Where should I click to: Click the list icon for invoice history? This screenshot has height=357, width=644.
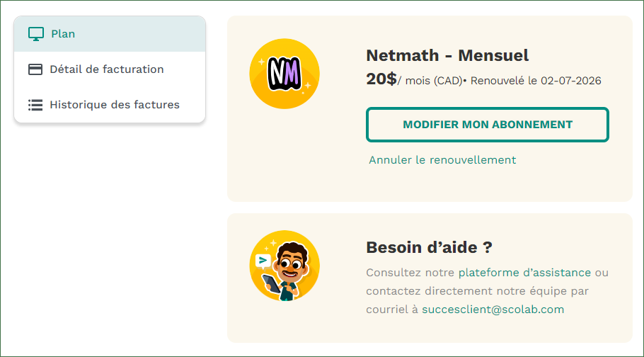[x=35, y=105]
